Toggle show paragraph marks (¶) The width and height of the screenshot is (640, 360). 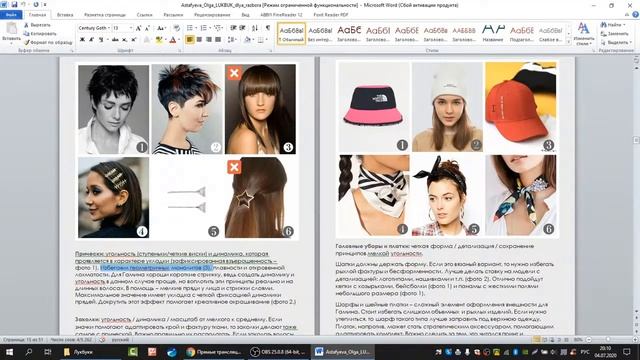[x=268, y=28]
